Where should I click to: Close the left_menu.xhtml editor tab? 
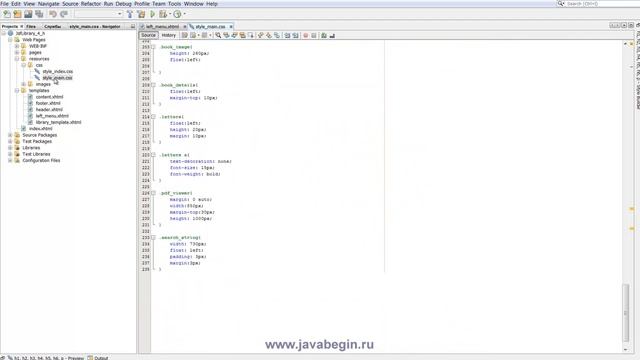184,27
